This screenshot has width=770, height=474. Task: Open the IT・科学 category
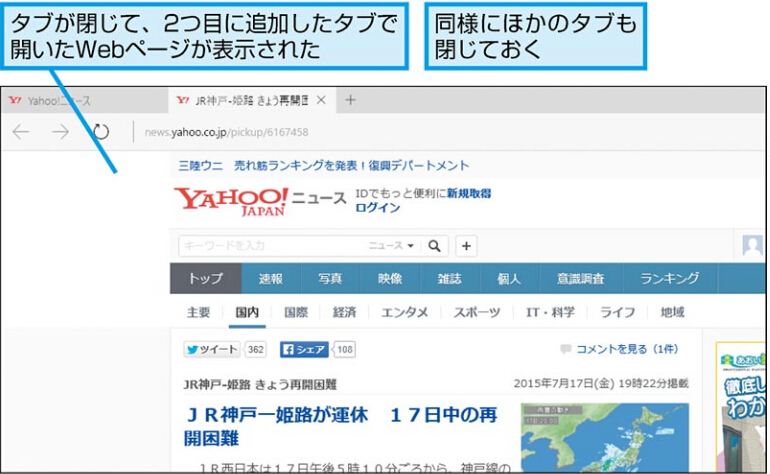550,312
